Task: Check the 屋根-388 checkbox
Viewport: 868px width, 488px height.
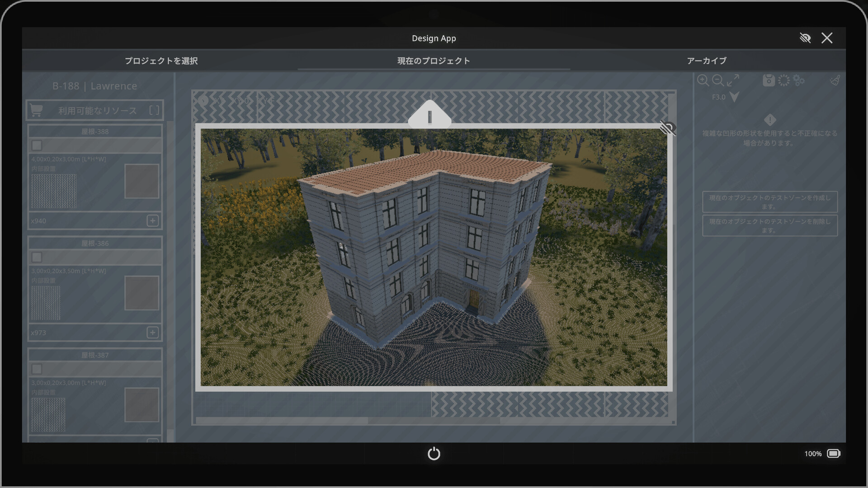Action: [x=37, y=145]
